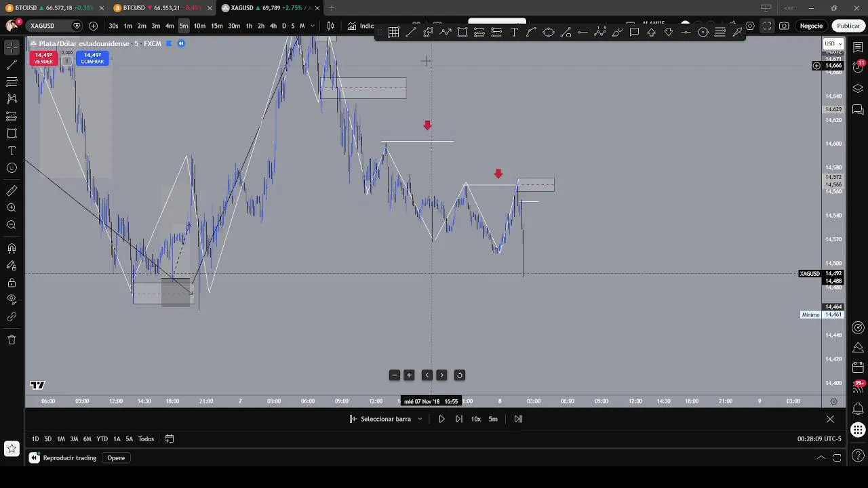
Task: Select the 30s timeframe
Action: 113,26
